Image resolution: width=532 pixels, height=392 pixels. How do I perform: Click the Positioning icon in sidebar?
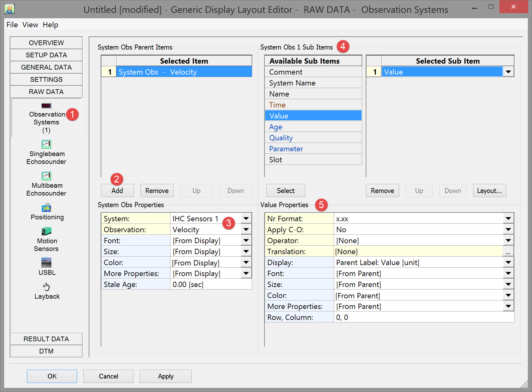[46, 208]
